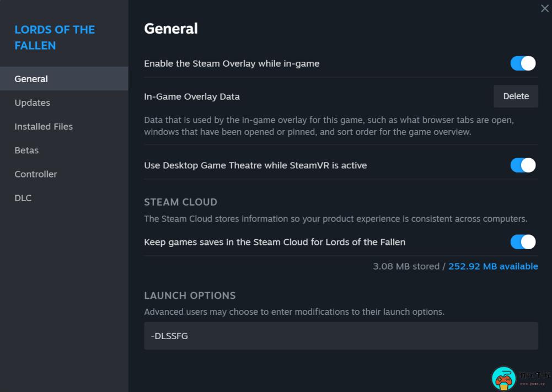Open the DLC tab

(x=64, y=198)
